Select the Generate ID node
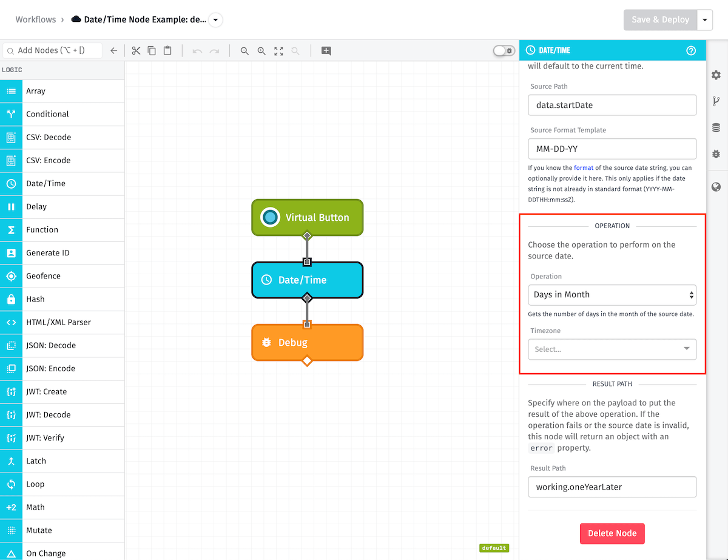The width and height of the screenshot is (728, 560). point(62,253)
